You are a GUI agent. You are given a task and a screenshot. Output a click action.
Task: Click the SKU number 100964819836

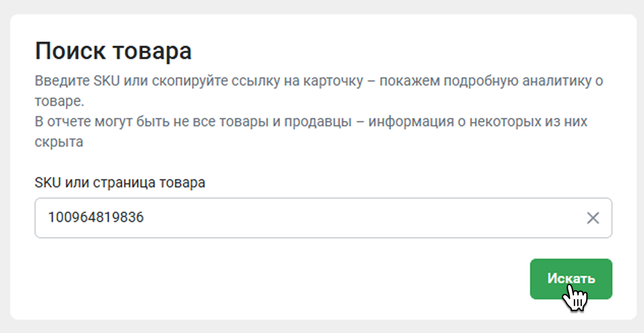(x=96, y=218)
